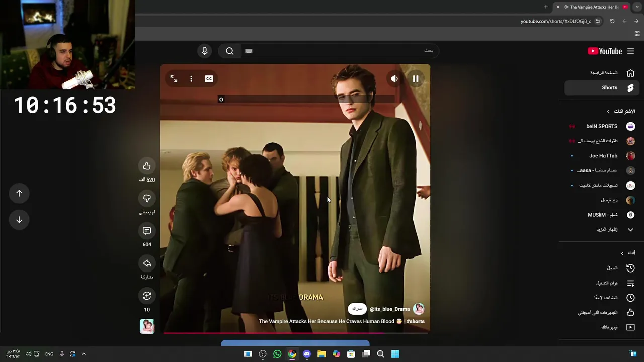Viewport: 644px width, 362px height.
Task: Click the #shorts hashtag in the title
Action: click(416, 321)
